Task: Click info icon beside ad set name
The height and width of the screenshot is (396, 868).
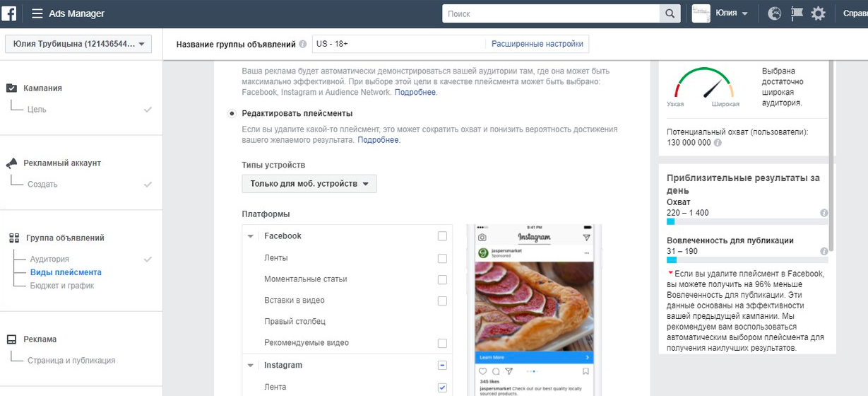Action: (x=303, y=45)
